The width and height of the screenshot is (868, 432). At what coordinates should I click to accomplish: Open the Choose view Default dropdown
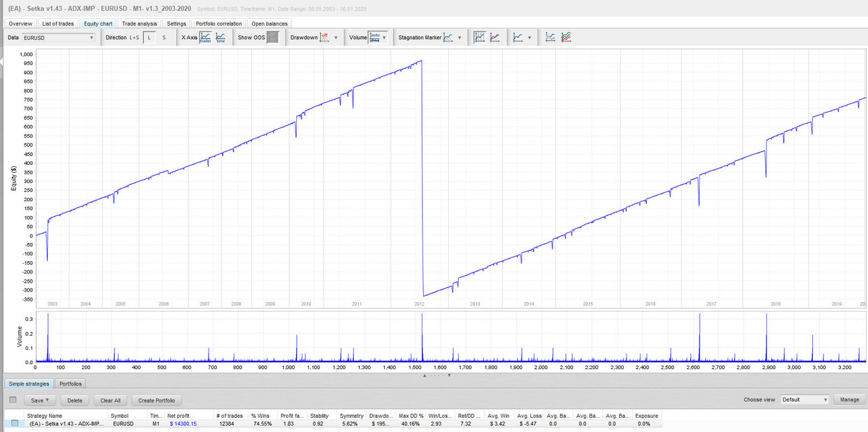click(x=805, y=400)
